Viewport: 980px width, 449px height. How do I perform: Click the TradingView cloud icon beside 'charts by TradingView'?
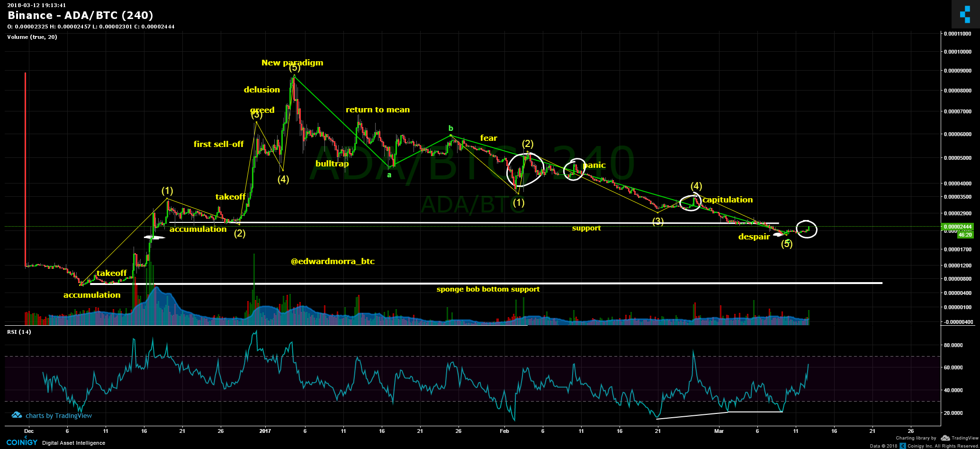17,415
